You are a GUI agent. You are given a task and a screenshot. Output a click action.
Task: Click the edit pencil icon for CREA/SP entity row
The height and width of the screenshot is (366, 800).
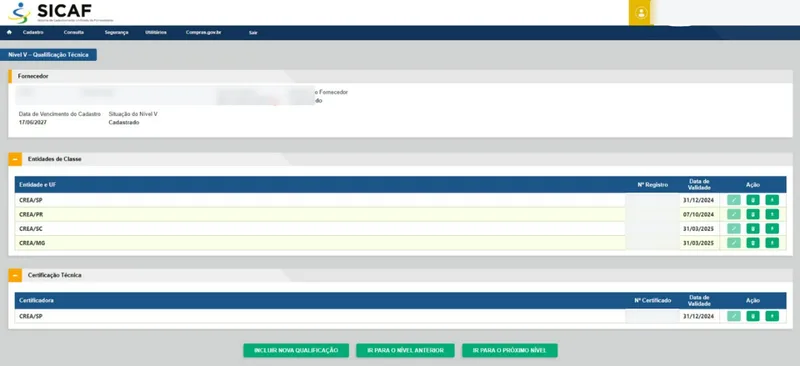tap(734, 200)
